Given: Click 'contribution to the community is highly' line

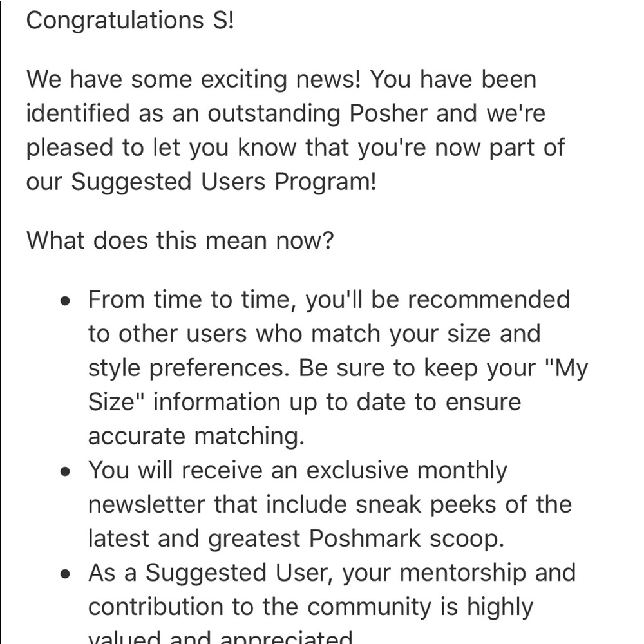Looking at the screenshot, I should pyautogui.click(x=310, y=607).
